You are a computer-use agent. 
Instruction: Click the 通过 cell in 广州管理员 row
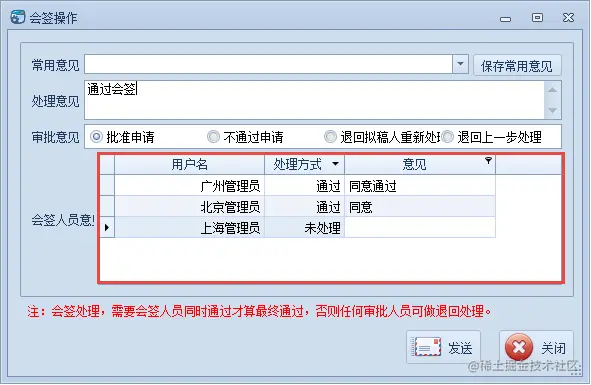(305, 186)
